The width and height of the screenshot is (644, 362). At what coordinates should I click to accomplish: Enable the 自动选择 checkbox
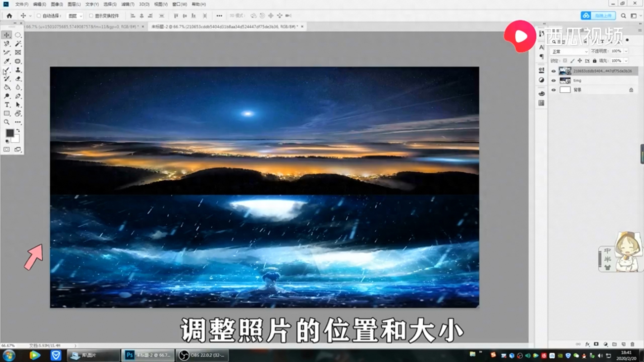(x=39, y=15)
